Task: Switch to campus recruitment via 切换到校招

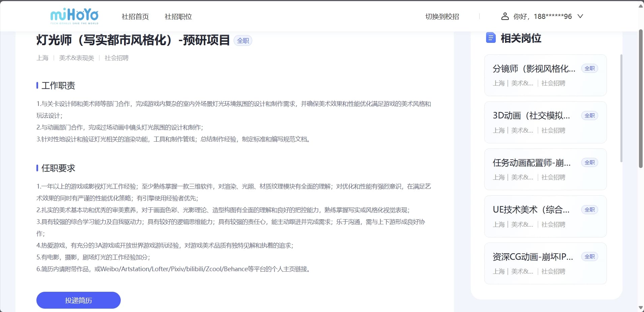Action: pos(442,17)
